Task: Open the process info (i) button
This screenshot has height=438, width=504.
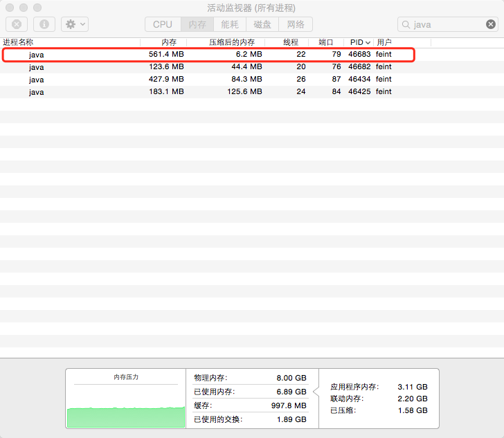Action: 44,24
